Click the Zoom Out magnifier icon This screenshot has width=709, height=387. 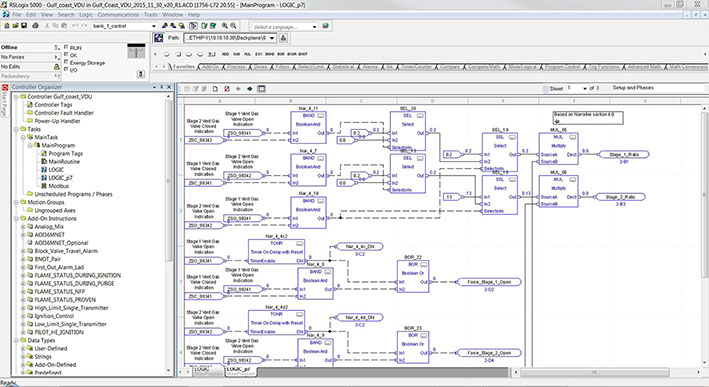[233, 26]
